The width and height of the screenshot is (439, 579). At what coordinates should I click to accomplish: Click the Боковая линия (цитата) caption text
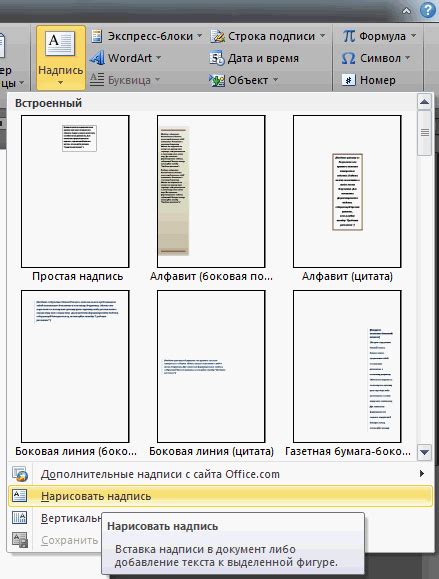pyautogui.click(x=212, y=451)
